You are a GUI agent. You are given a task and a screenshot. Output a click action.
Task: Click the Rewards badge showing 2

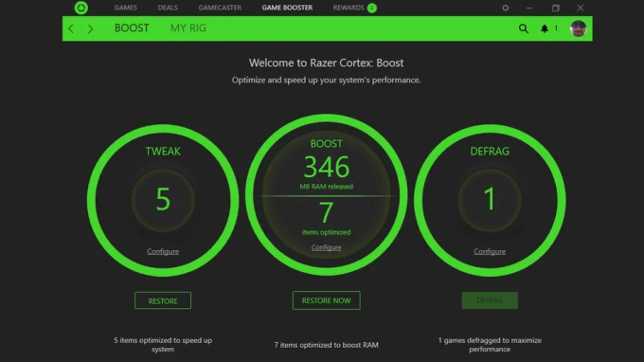coord(371,8)
